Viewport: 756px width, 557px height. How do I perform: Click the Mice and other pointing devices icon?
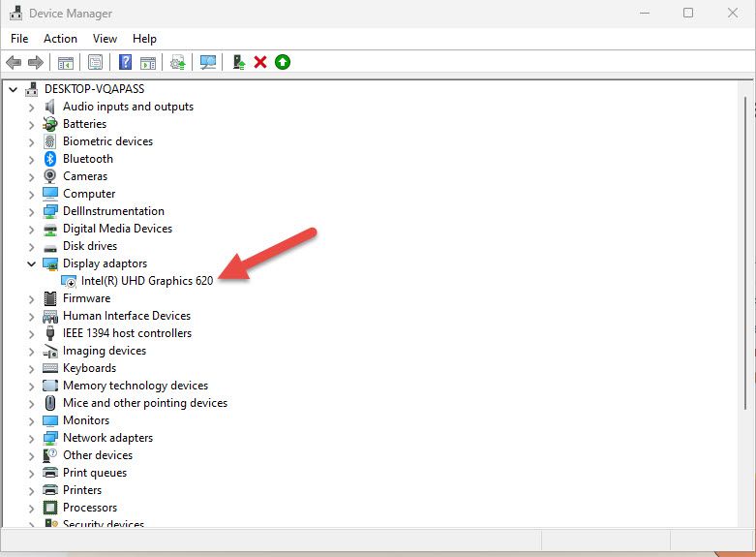click(50, 403)
